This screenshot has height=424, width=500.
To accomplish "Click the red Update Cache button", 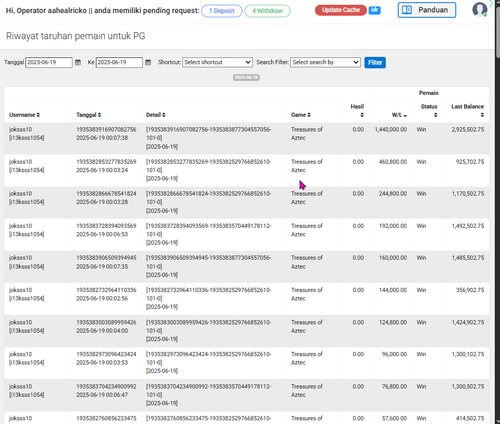I will click(341, 10).
